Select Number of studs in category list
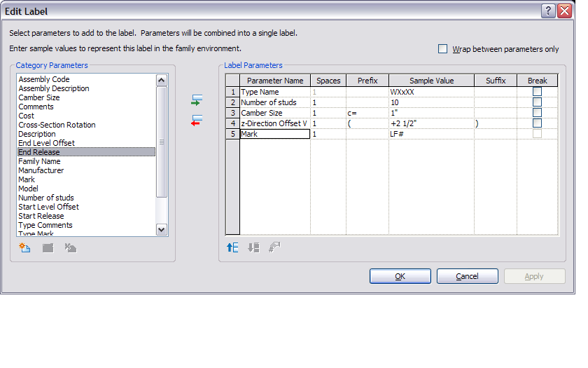588x368 pixels. (x=86, y=198)
